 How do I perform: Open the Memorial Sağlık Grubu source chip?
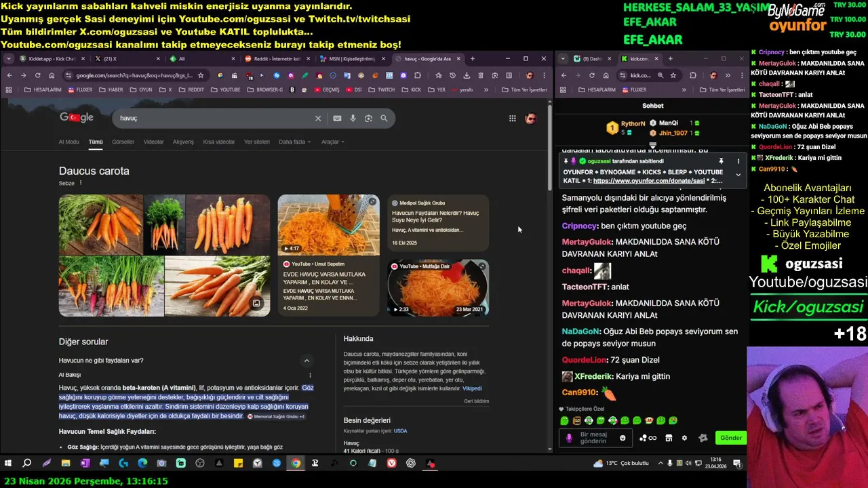point(276,416)
